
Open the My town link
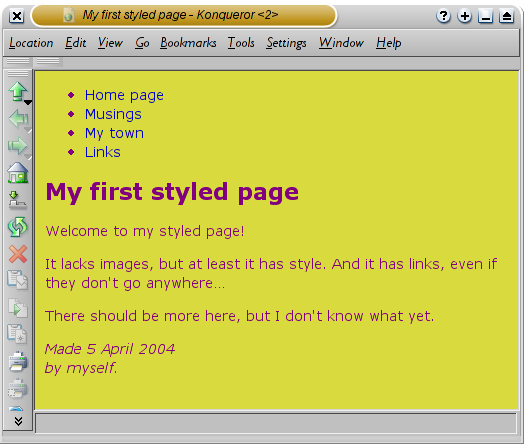pos(114,133)
